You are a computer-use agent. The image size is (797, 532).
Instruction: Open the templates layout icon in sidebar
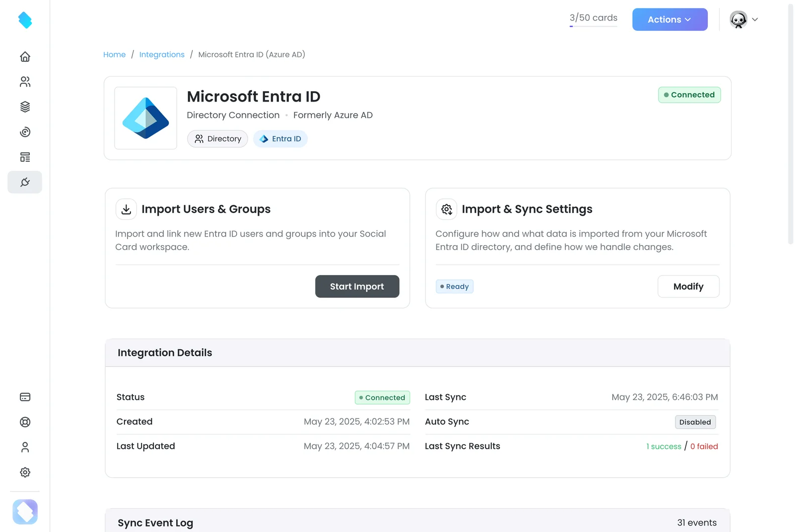click(25, 157)
